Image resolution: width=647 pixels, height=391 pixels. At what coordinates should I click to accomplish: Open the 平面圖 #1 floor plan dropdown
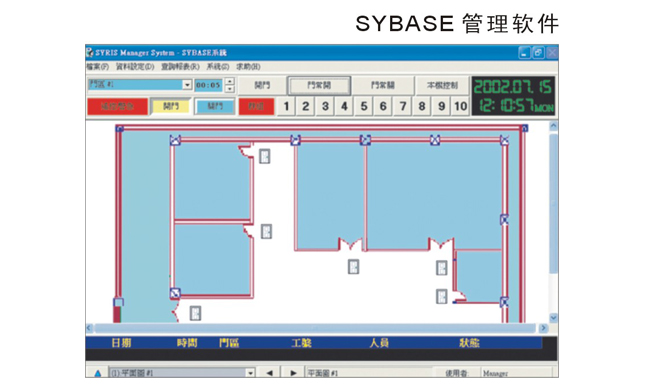[x=250, y=373]
